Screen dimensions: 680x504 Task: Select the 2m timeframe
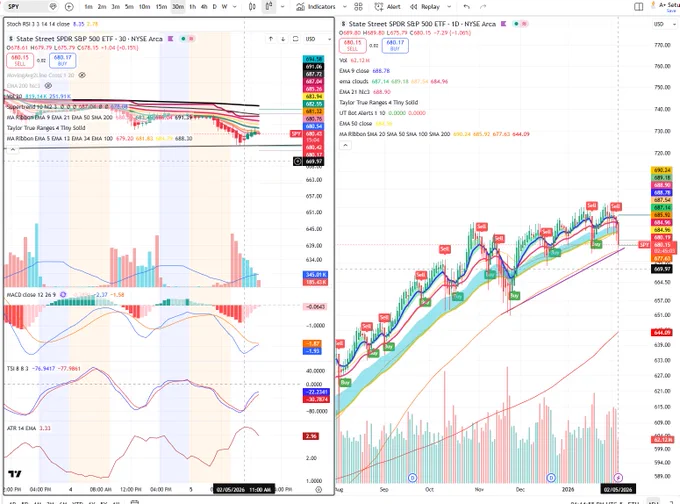(102, 7)
